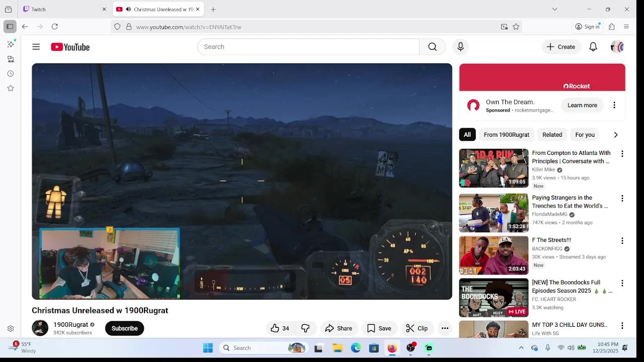
Task: Select From 1900Rugrat filter chip
Action: click(506, 135)
